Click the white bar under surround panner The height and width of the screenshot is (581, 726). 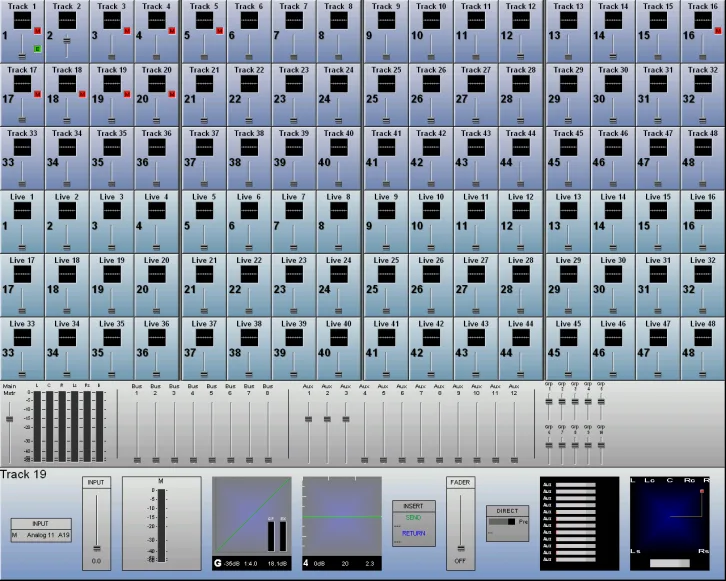pos(670,563)
